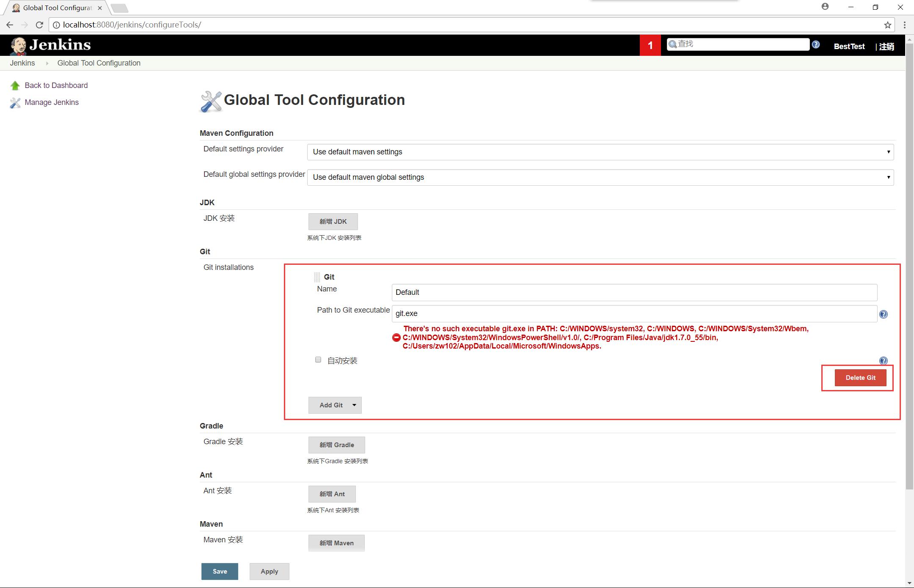Click the Jenkins logo in header
The height and width of the screenshot is (588, 914).
[x=50, y=45]
